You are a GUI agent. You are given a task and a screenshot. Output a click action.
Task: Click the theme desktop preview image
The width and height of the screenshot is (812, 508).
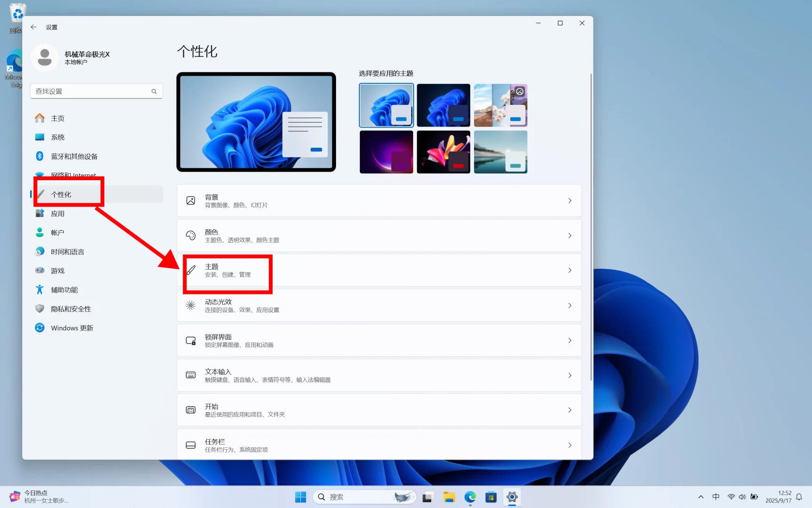coord(256,122)
